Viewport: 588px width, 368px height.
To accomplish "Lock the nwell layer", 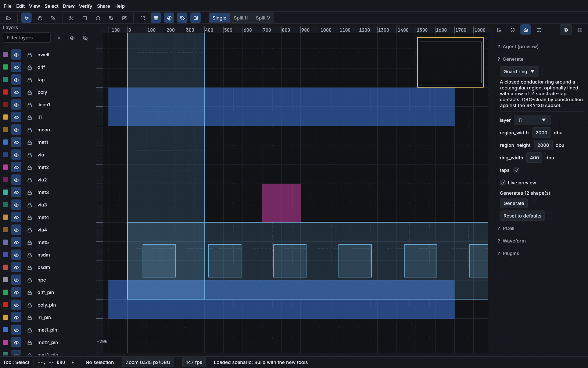I will coord(29,55).
